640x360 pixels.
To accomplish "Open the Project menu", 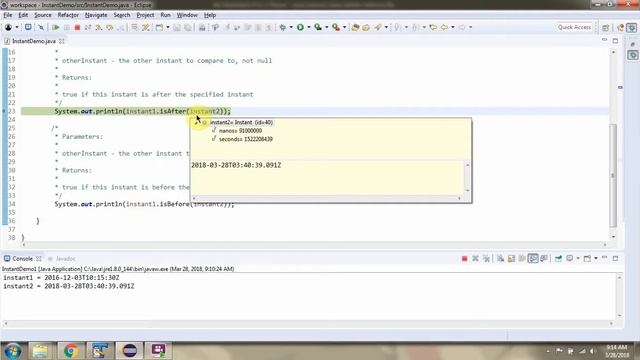I will (145, 15).
